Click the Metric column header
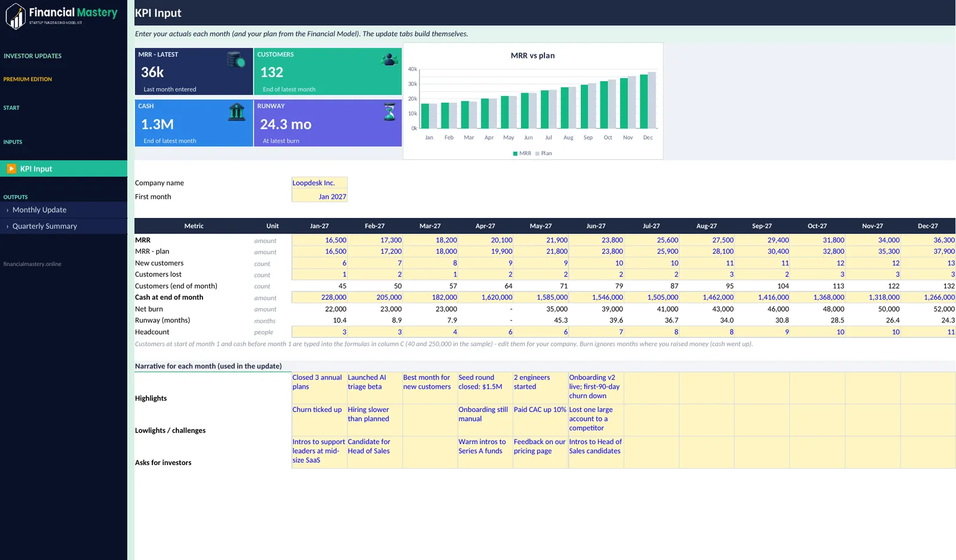Viewport: 956px width, 560px height. pyautogui.click(x=194, y=226)
